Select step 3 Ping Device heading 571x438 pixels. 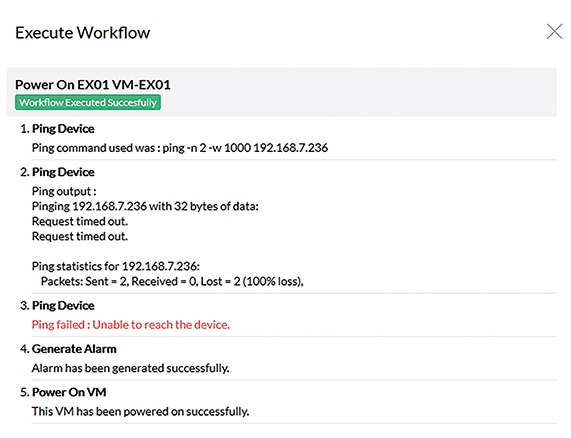[57, 305]
